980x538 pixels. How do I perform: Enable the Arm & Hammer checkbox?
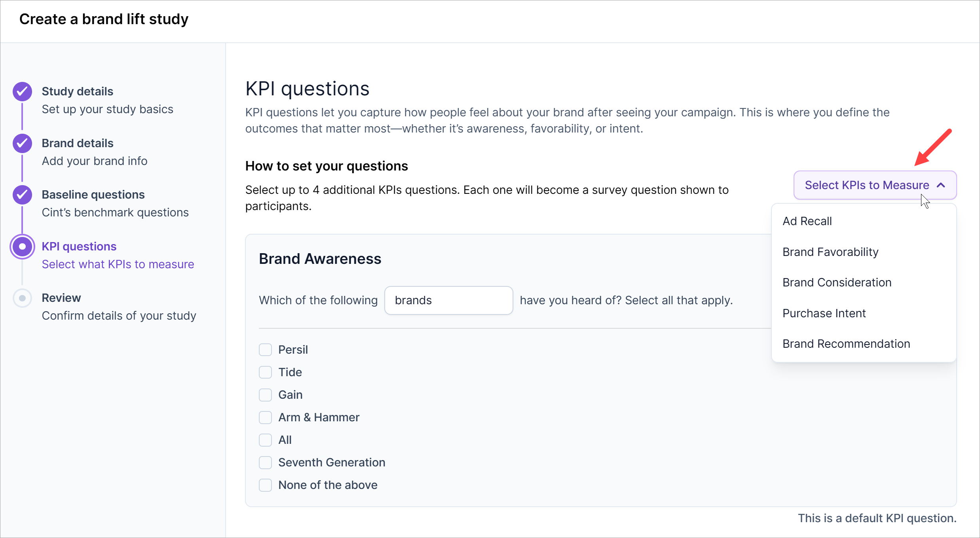265,417
